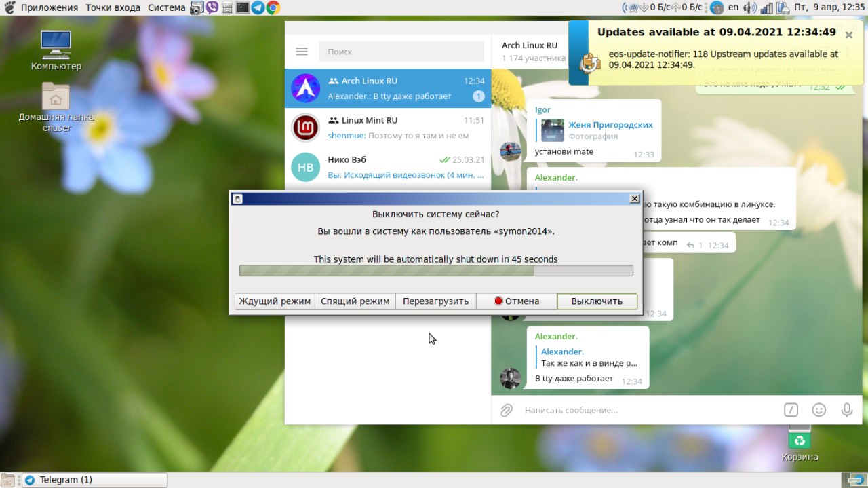Click the eos-update-notifier notification icon
Image resolution: width=868 pixels, height=488 pixels.
pyautogui.click(x=589, y=62)
